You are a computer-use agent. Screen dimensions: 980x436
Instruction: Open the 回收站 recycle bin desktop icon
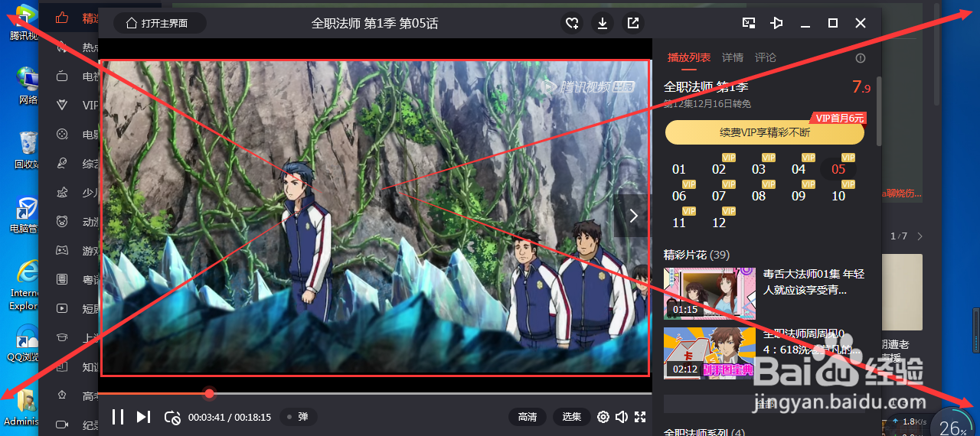[x=27, y=150]
